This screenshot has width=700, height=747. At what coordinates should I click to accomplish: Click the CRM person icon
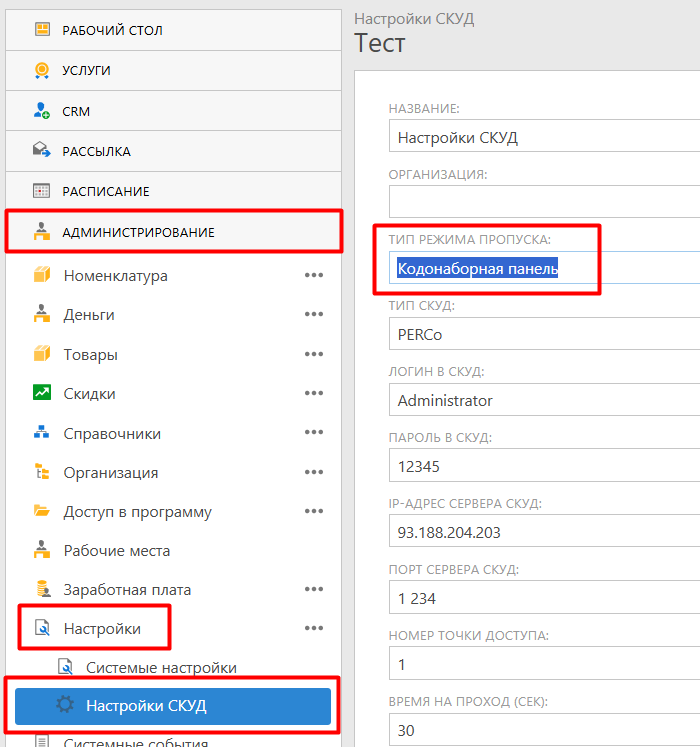(x=42, y=111)
